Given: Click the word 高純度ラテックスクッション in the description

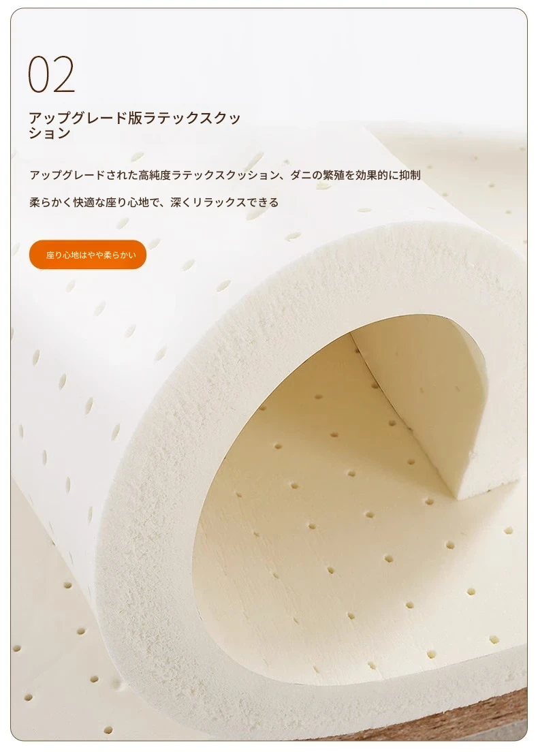Looking at the screenshot, I should coord(208,175).
